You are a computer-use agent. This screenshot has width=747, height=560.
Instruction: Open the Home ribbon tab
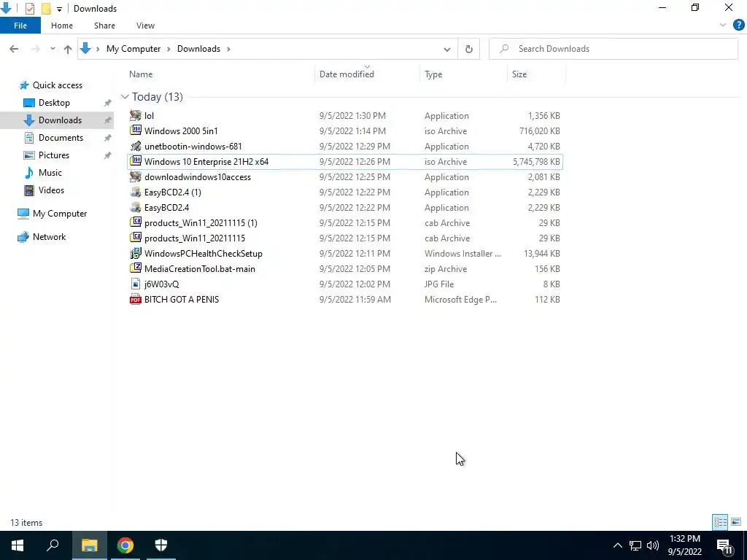pyautogui.click(x=62, y=26)
